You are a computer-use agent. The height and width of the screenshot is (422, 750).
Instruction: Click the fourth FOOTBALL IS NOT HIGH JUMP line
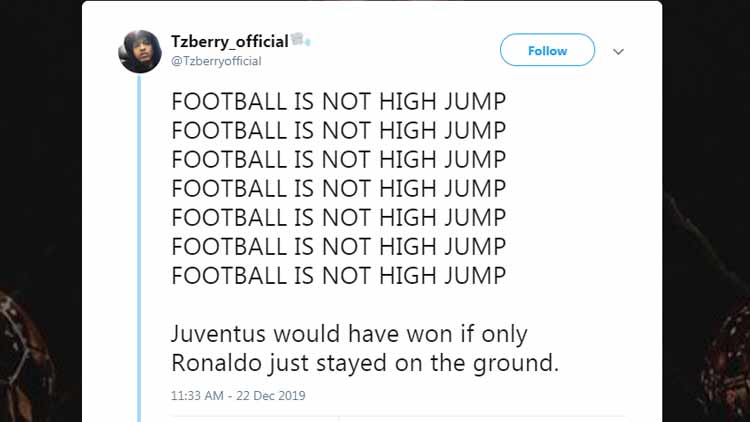338,188
